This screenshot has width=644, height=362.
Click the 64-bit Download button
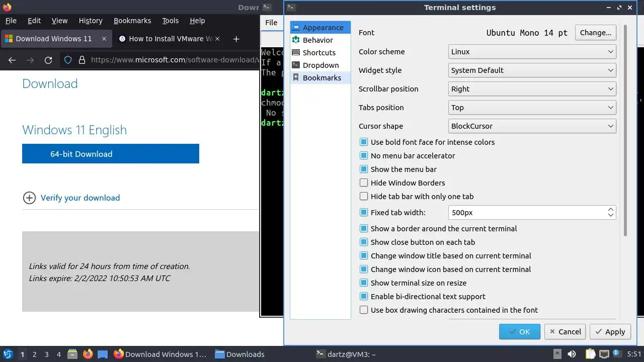pyautogui.click(x=111, y=154)
